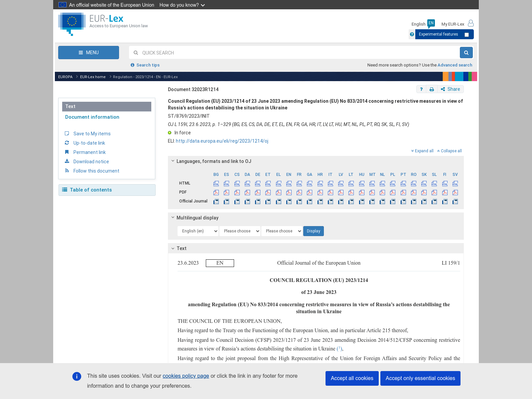Click the English EN language selector
The height and width of the screenshot is (399, 532).
coord(423,24)
